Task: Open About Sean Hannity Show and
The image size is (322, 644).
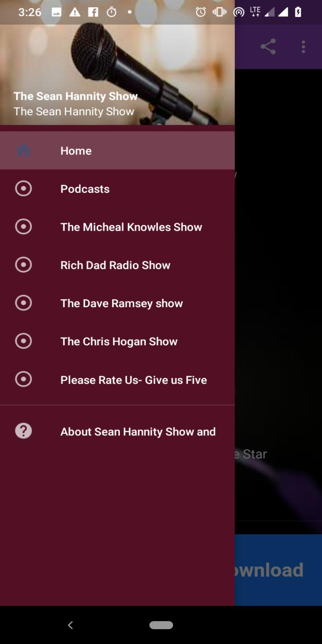Action: pos(117,431)
